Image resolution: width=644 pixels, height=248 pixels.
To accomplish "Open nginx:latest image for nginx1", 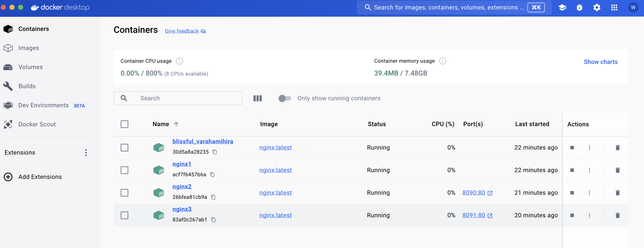I will (x=275, y=170).
